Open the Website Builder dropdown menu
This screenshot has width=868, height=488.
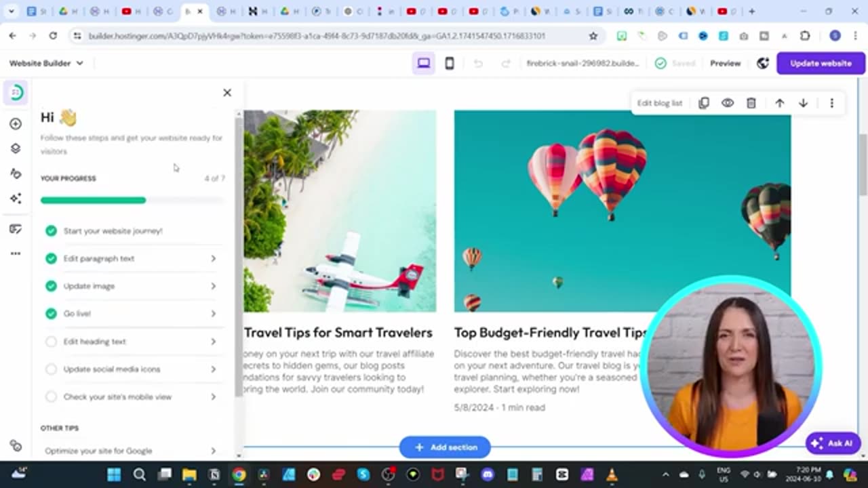(x=46, y=63)
